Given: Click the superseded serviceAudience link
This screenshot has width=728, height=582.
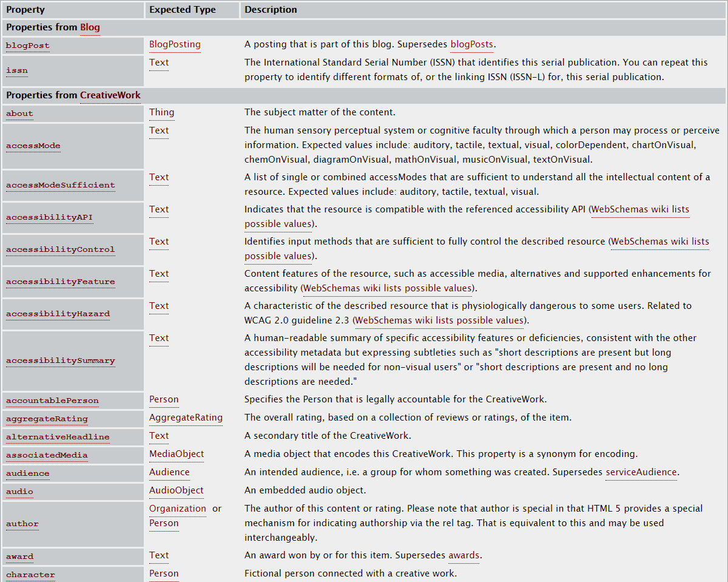Looking at the screenshot, I should [641, 472].
